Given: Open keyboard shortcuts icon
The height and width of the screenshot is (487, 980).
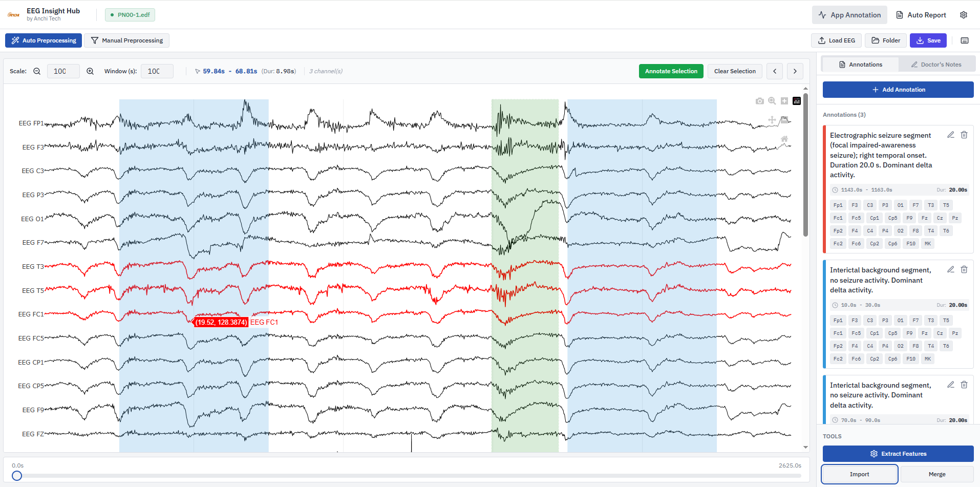Looking at the screenshot, I should click(965, 40).
